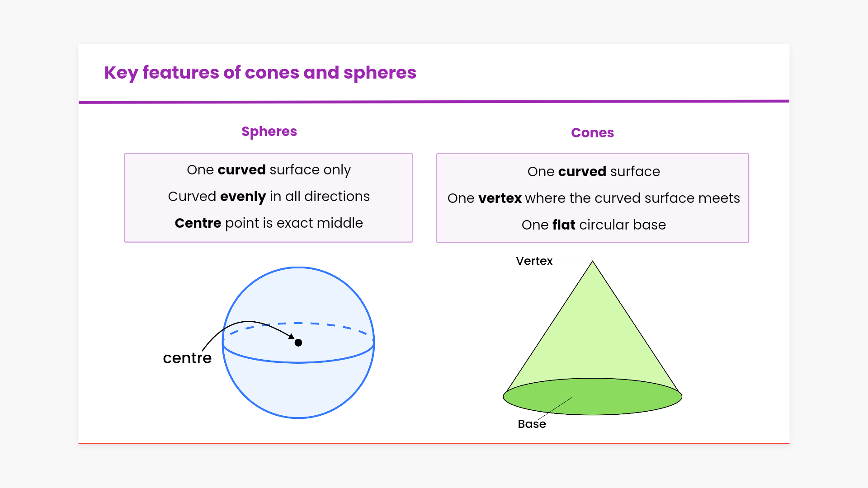Select the tip of the green cone

(x=592, y=263)
